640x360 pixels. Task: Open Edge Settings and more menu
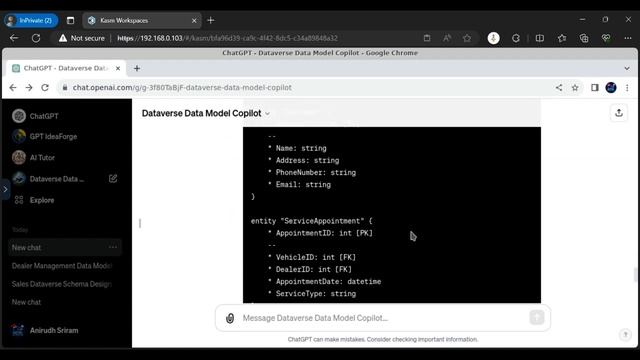[628, 38]
